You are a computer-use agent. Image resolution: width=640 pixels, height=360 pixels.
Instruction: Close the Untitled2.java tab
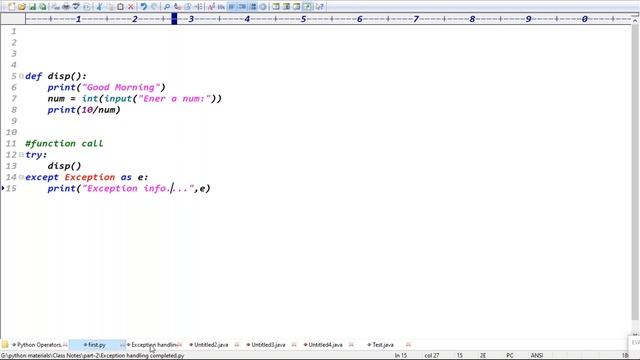(237, 345)
